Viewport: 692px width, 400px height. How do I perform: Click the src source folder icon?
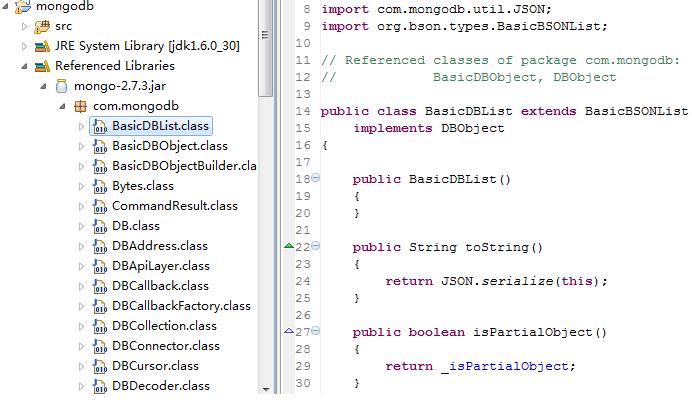click(42, 26)
